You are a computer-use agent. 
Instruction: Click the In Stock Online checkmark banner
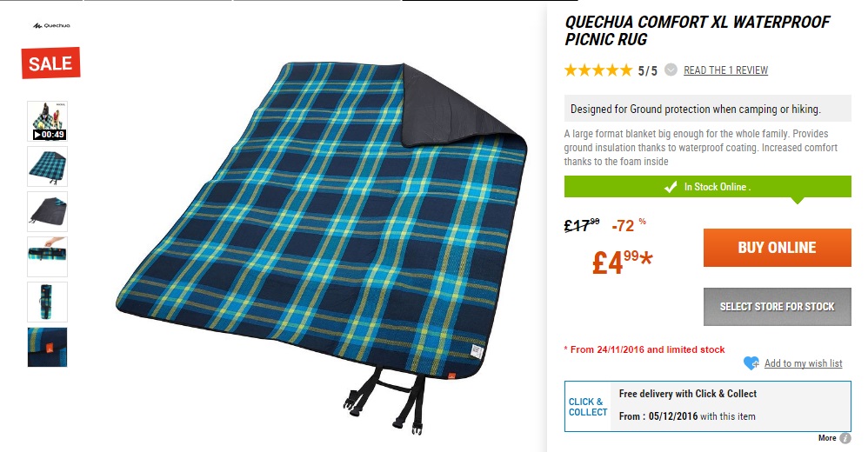tap(707, 187)
